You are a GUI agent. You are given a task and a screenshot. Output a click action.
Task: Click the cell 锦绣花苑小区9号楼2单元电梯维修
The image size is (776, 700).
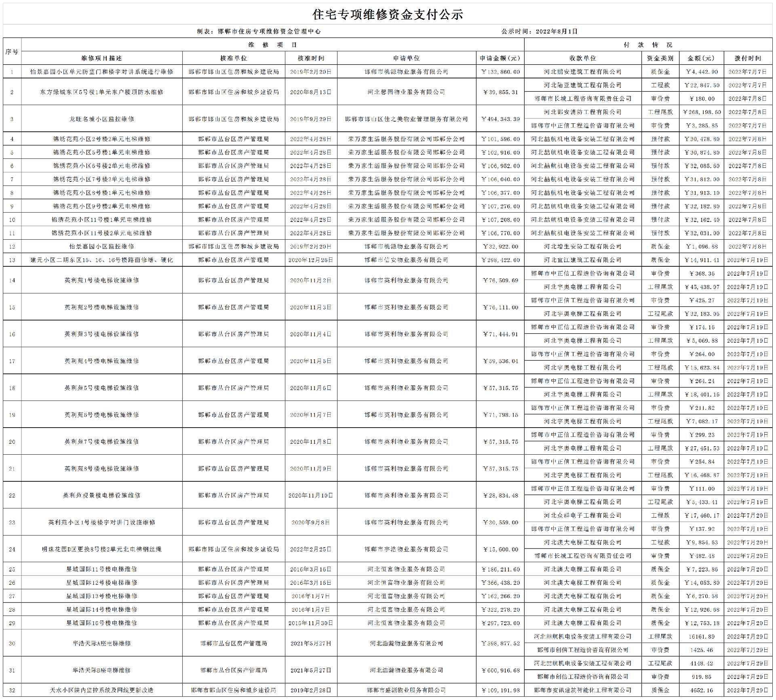coord(101,206)
